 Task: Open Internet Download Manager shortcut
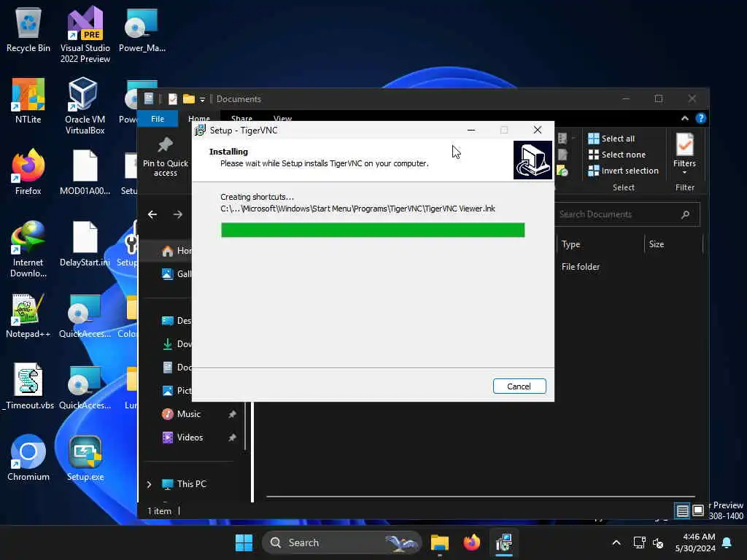point(28,249)
